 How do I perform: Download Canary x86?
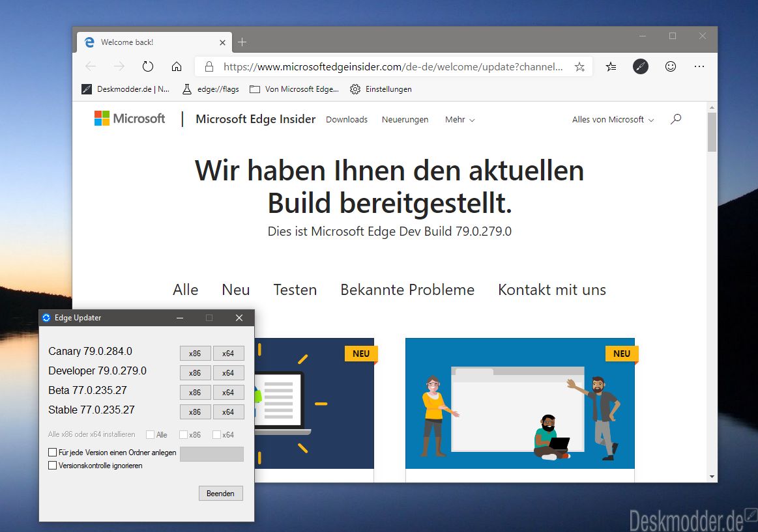195,354
